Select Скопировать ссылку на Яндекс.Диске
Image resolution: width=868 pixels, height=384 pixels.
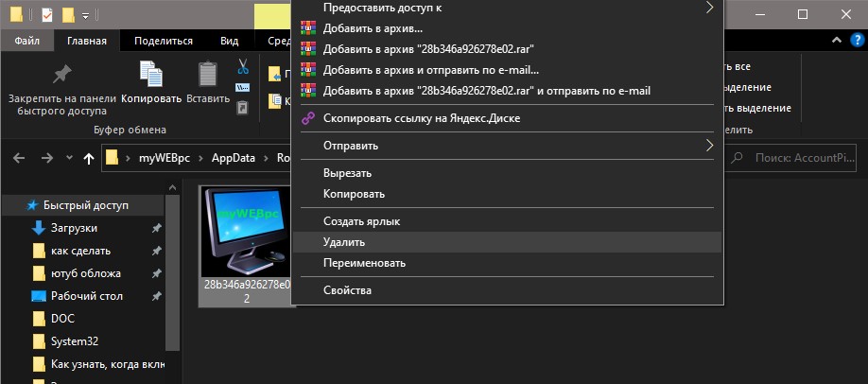pos(507,118)
